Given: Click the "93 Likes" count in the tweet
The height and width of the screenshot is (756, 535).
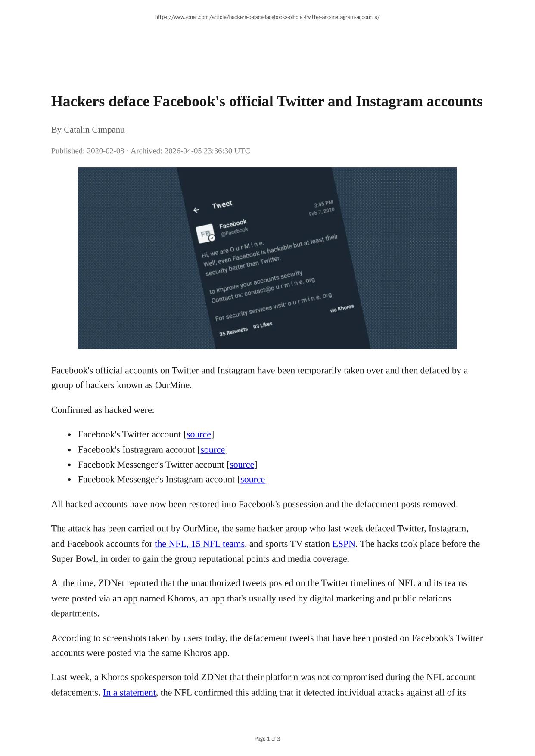Looking at the screenshot, I should click(263, 325).
